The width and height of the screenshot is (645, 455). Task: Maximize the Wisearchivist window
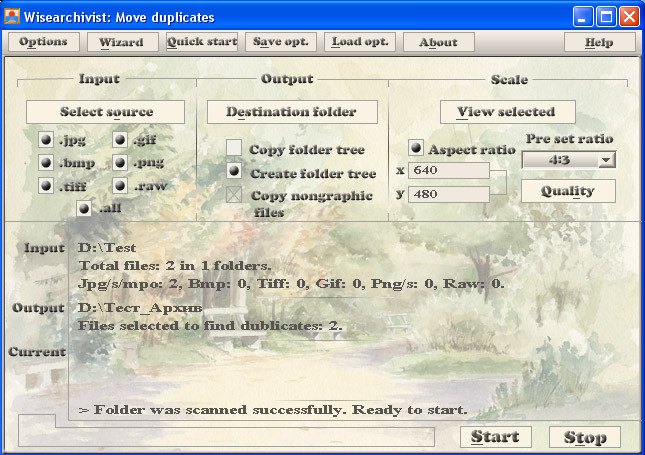pos(606,17)
